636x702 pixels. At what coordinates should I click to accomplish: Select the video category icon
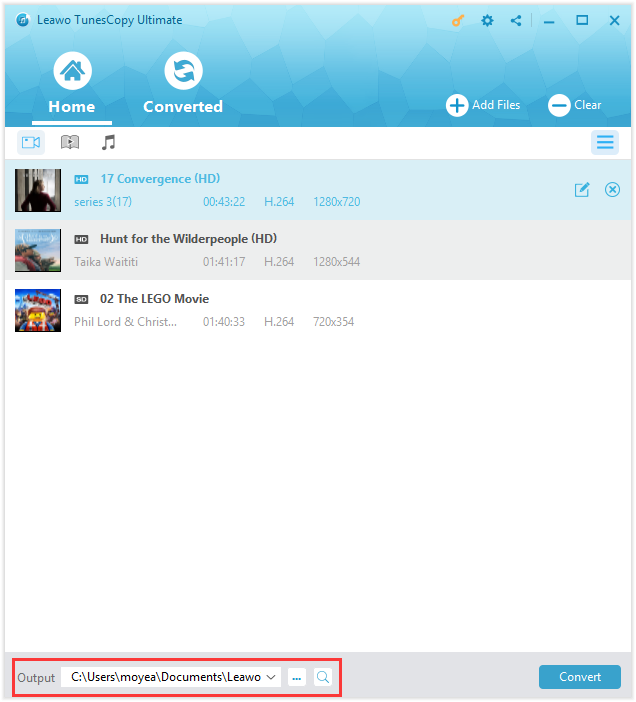click(x=31, y=142)
